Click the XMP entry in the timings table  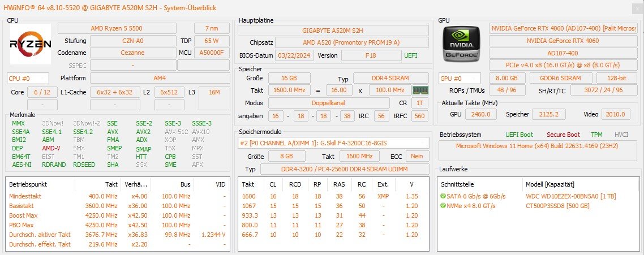(383, 196)
